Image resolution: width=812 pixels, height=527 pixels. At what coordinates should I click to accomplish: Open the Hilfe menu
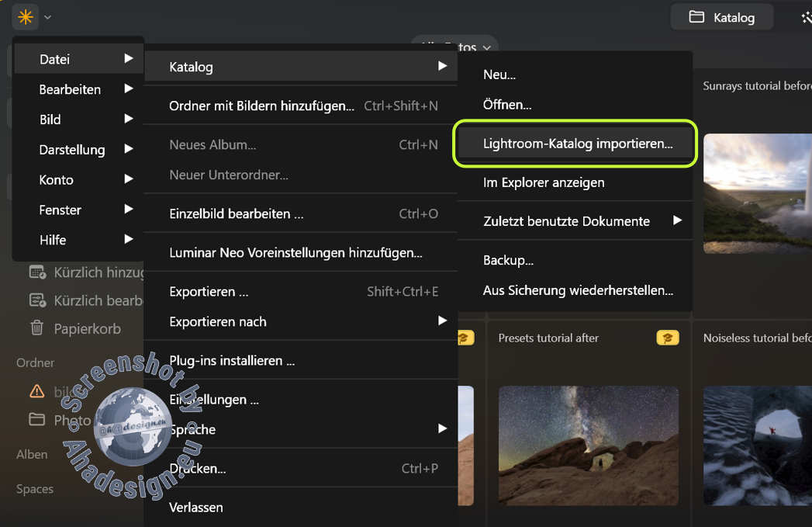[78, 239]
